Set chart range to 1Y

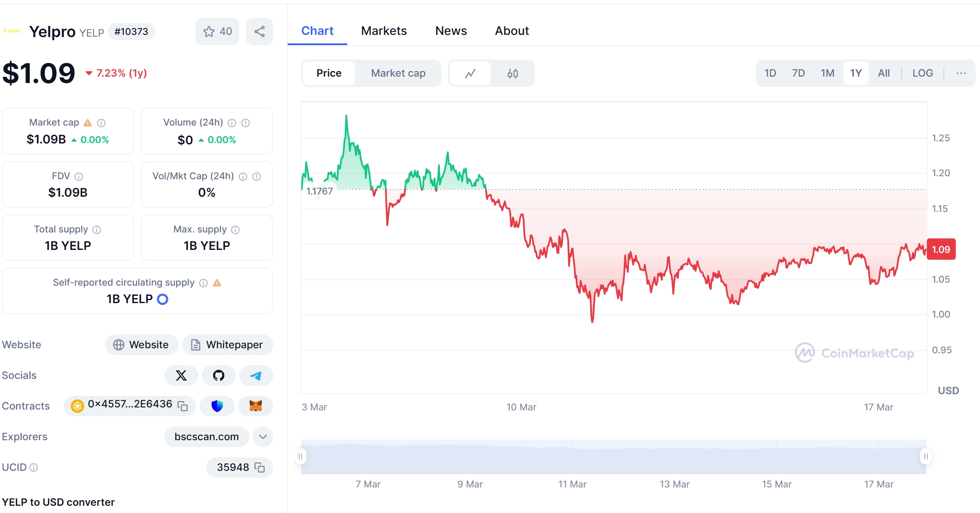coord(856,73)
